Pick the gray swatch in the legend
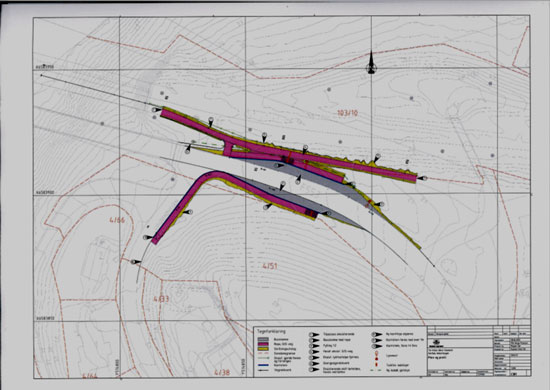This screenshot has width=550, height=390. [263, 339]
